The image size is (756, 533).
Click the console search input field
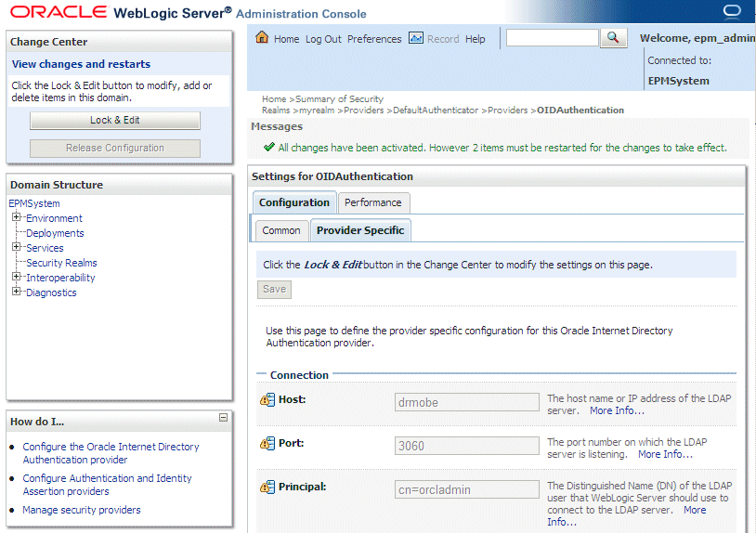click(552, 37)
